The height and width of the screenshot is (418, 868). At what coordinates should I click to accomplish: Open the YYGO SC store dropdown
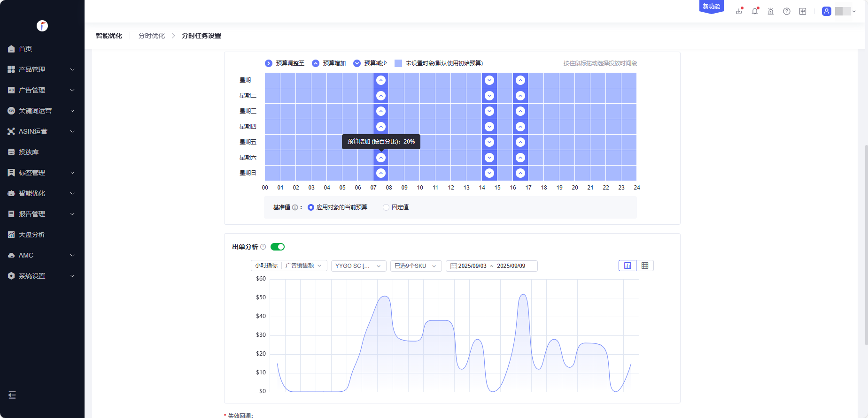[358, 266]
